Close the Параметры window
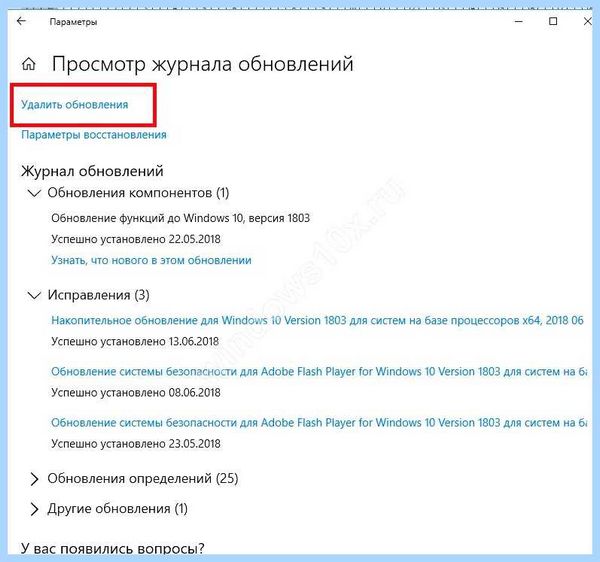Image resolution: width=600 pixels, height=562 pixels. tap(588, 21)
